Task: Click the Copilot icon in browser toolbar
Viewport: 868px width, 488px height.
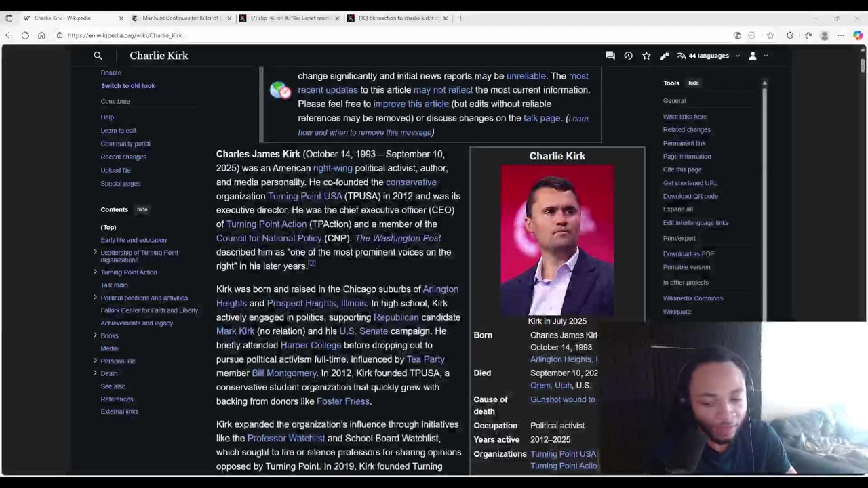Action: (x=858, y=35)
